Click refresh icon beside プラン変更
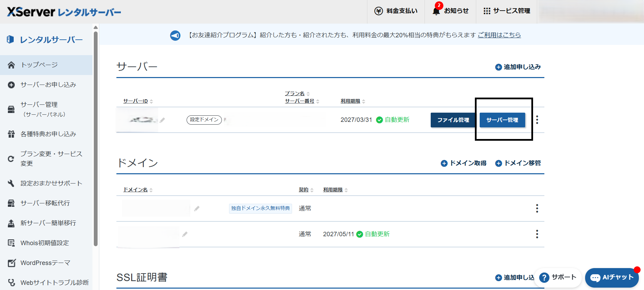The height and width of the screenshot is (290, 644). 11,159
